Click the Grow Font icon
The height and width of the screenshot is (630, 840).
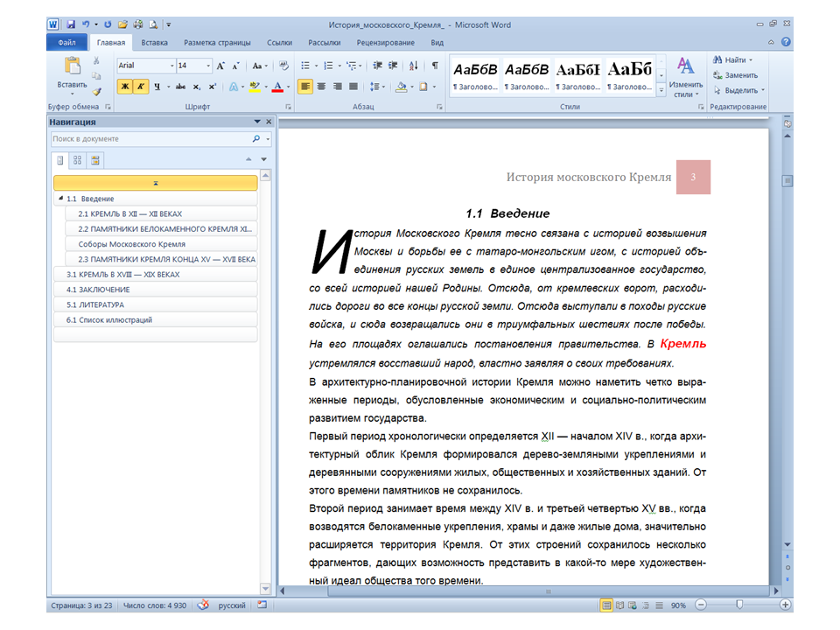tap(220, 66)
